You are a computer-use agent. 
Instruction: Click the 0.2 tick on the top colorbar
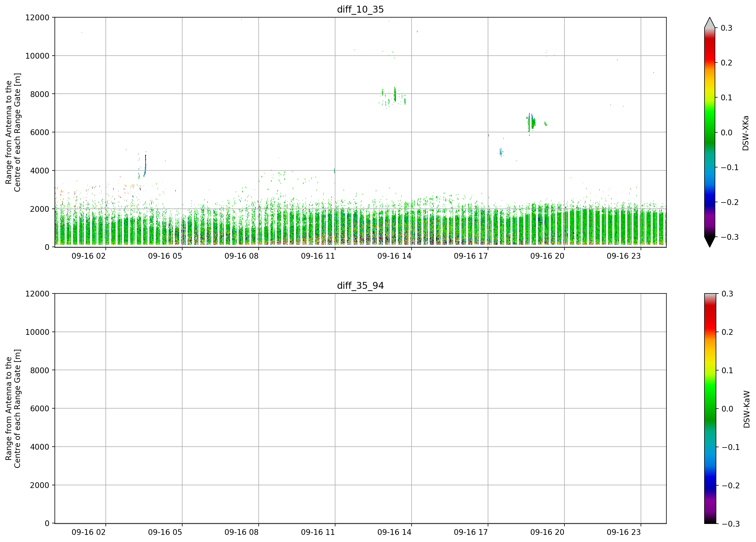click(x=726, y=63)
